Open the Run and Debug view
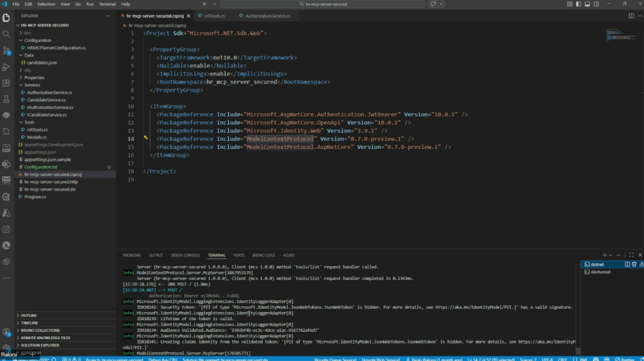The width and height of the screenshot is (644, 361). (7, 67)
